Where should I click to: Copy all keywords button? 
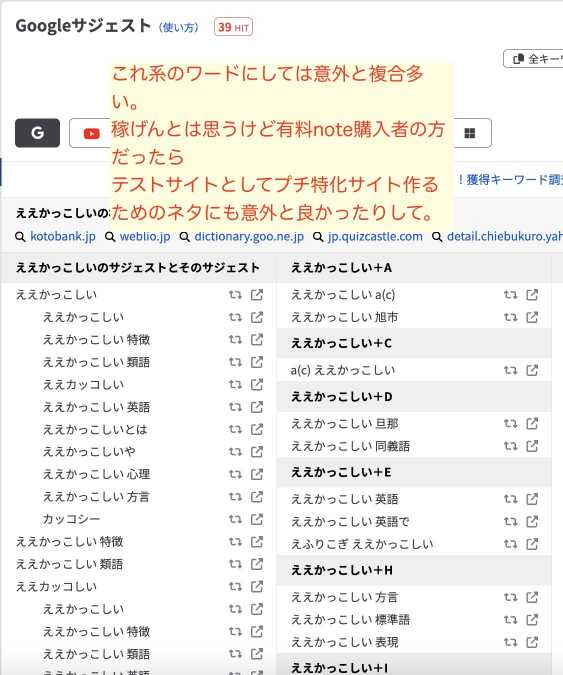(x=534, y=59)
